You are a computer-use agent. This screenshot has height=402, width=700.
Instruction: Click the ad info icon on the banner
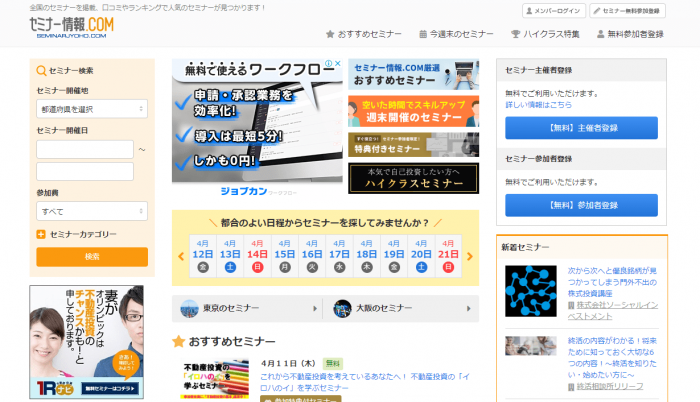pos(327,64)
